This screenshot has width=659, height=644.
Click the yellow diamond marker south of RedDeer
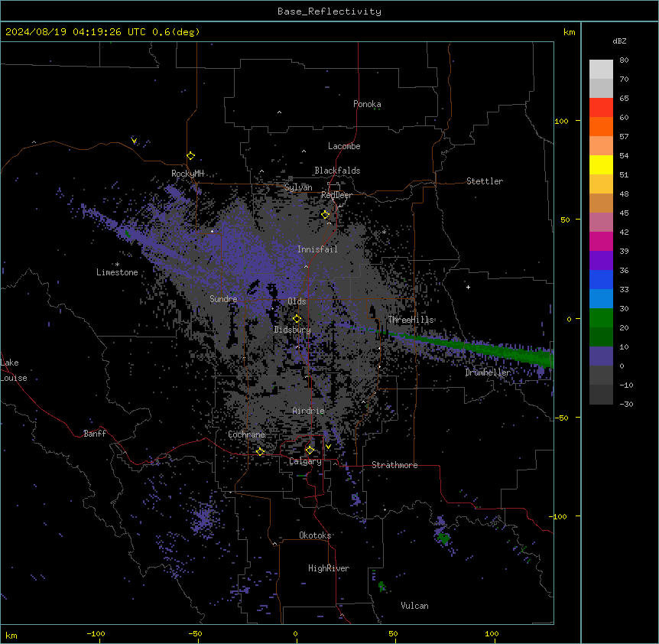(326, 215)
